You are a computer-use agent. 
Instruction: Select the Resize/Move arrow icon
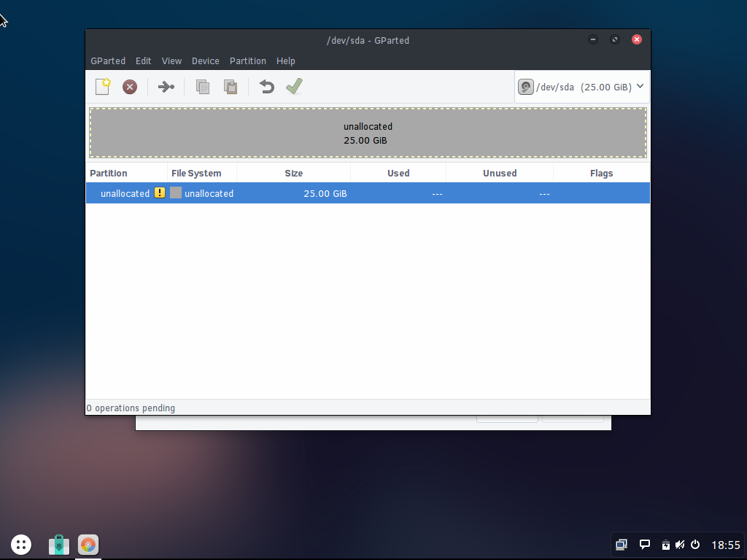pos(166,87)
